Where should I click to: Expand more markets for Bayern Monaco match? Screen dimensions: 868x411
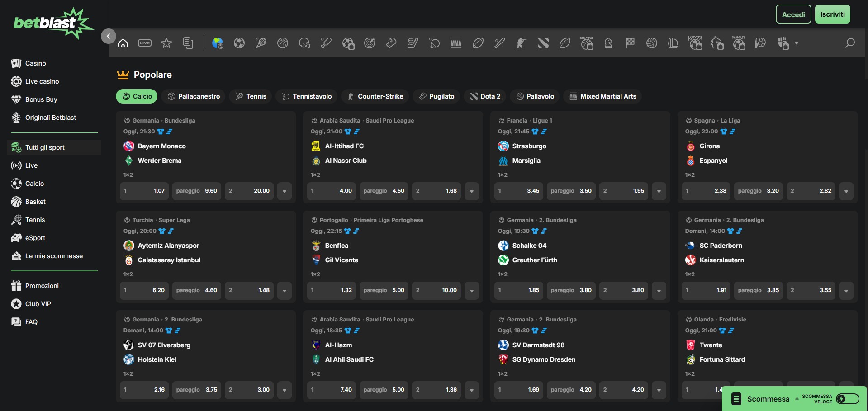(285, 191)
